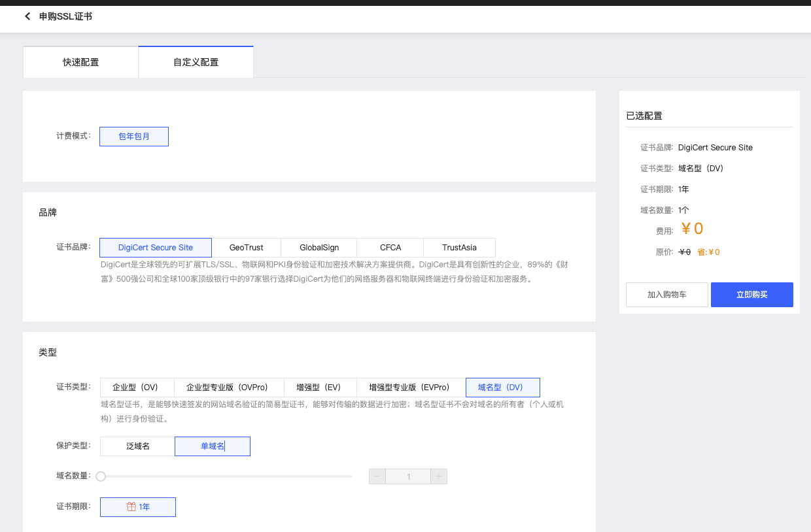Screen dimensions: 811x532
Task: Click the 已选配置 heading
Action: point(644,116)
